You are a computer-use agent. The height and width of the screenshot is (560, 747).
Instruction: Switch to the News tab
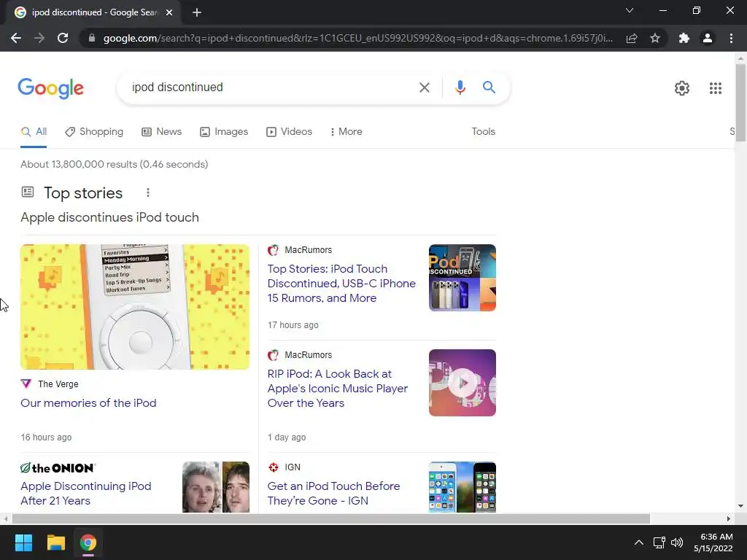161,132
